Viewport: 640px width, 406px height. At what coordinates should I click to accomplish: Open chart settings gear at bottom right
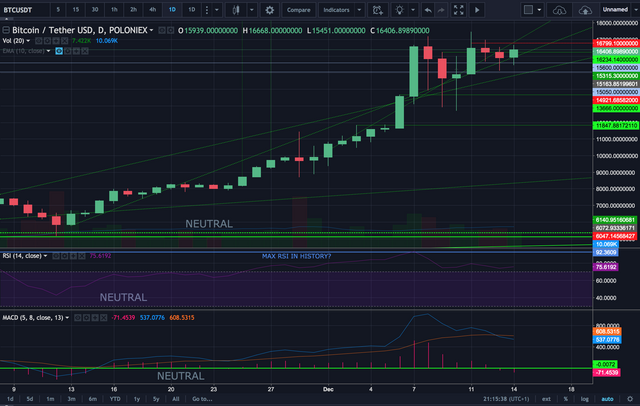pos(630,399)
